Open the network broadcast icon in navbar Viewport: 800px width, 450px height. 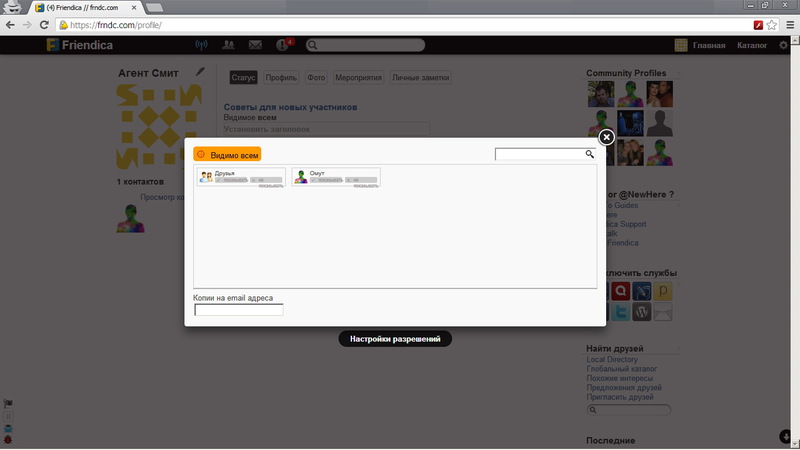coord(202,45)
